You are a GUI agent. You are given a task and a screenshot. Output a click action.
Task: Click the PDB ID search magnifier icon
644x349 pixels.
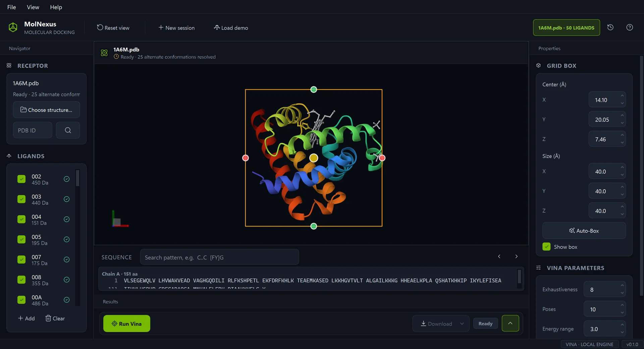click(68, 130)
